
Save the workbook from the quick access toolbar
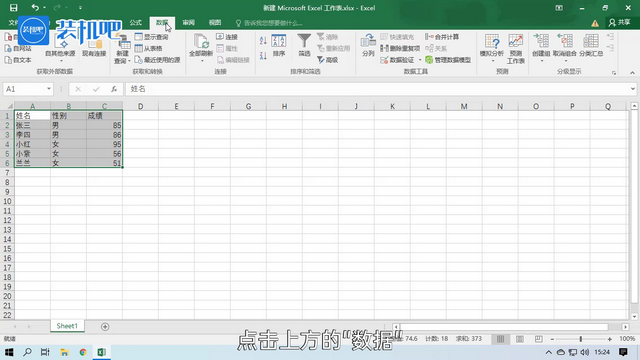[x=13, y=8]
